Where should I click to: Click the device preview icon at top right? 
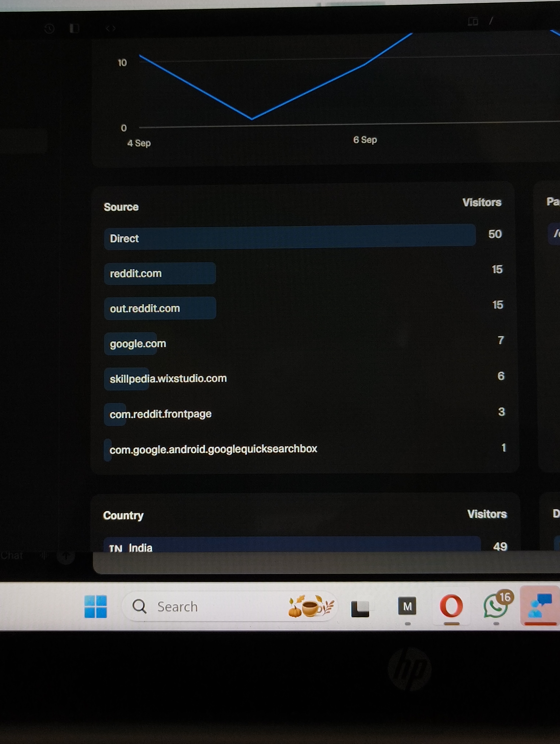click(x=473, y=22)
